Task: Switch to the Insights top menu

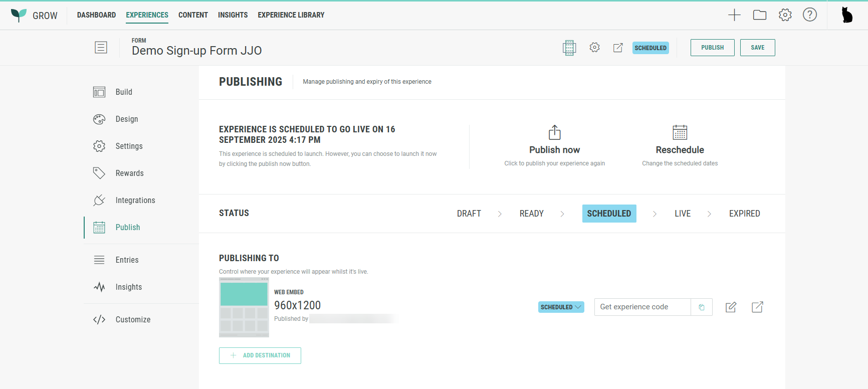Action: (233, 15)
